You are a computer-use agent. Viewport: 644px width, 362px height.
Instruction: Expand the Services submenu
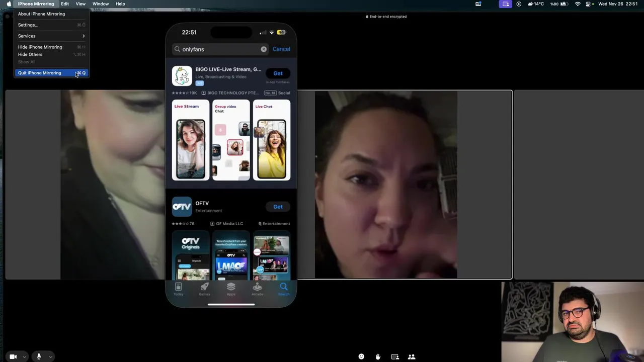(x=52, y=36)
